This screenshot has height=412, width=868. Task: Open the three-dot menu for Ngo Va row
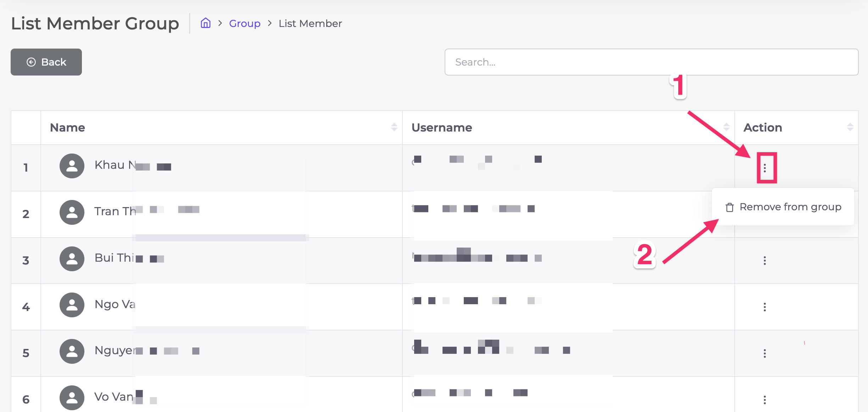coord(765,307)
